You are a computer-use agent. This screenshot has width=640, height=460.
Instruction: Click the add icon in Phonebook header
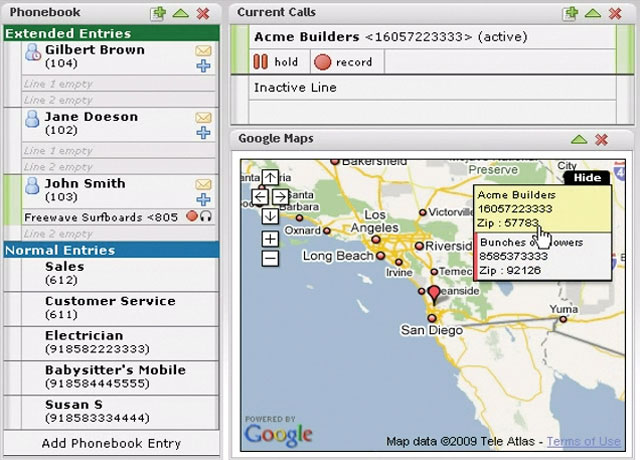point(158,13)
